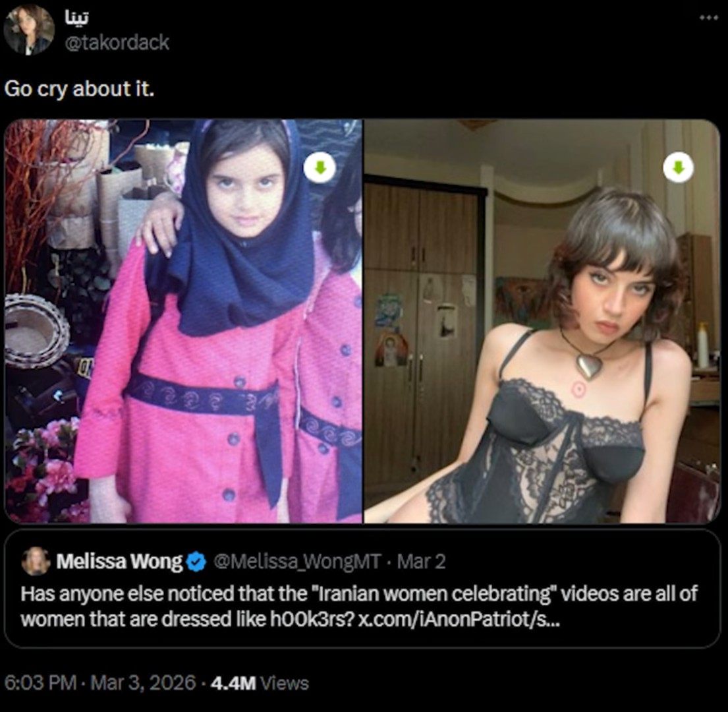Click the 6:03 PM timestamp
This screenshot has width=728, height=712.
[x=40, y=683]
